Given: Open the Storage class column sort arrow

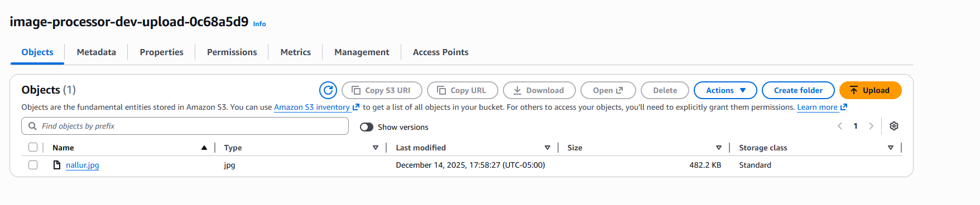Looking at the screenshot, I should [x=891, y=148].
